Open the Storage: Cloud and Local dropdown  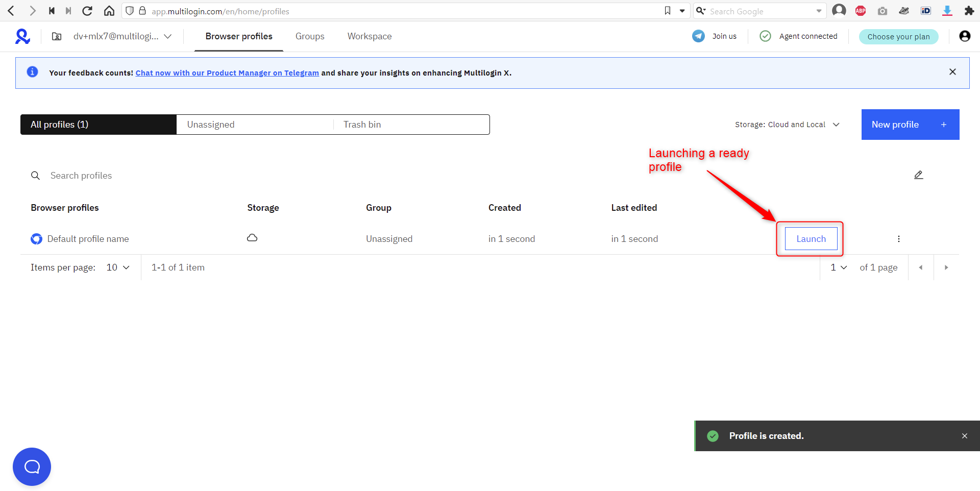point(788,125)
